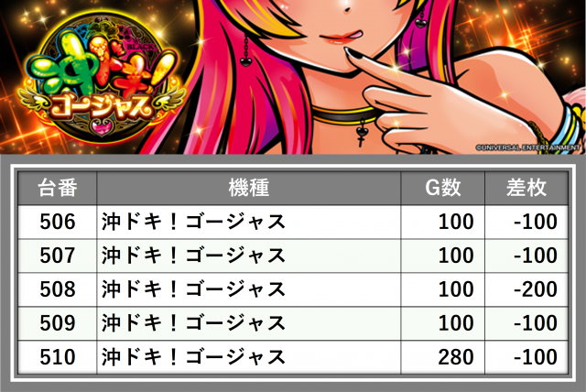Click the 沖ドキ!ゴージャス logo emblem
This screenshot has width=586, height=392.
point(102,77)
